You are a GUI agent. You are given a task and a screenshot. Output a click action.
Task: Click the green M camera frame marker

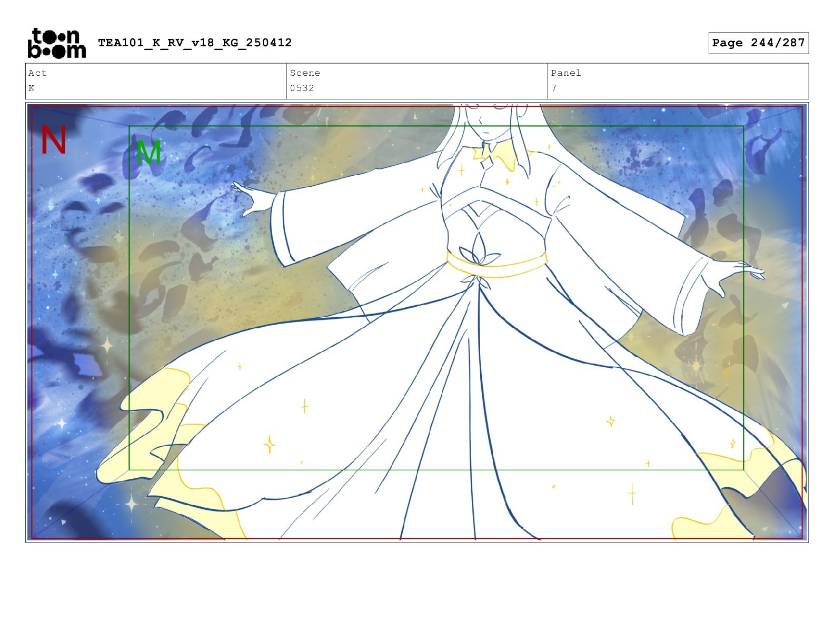point(148,153)
